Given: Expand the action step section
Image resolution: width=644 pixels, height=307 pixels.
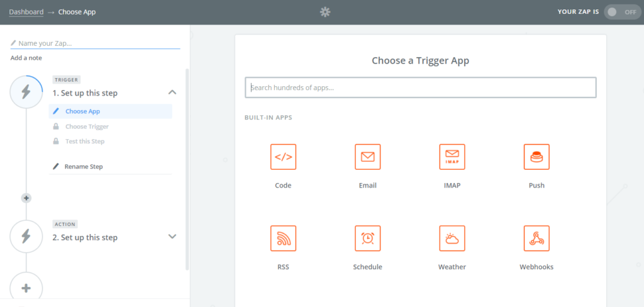Looking at the screenshot, I should [x=172, y=237].
